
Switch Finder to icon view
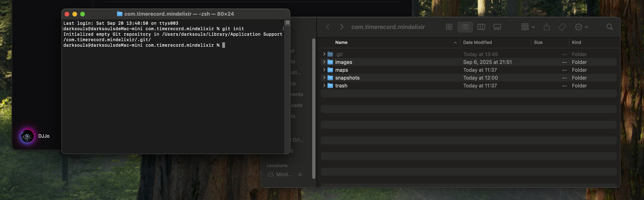[x=449, y=27]
